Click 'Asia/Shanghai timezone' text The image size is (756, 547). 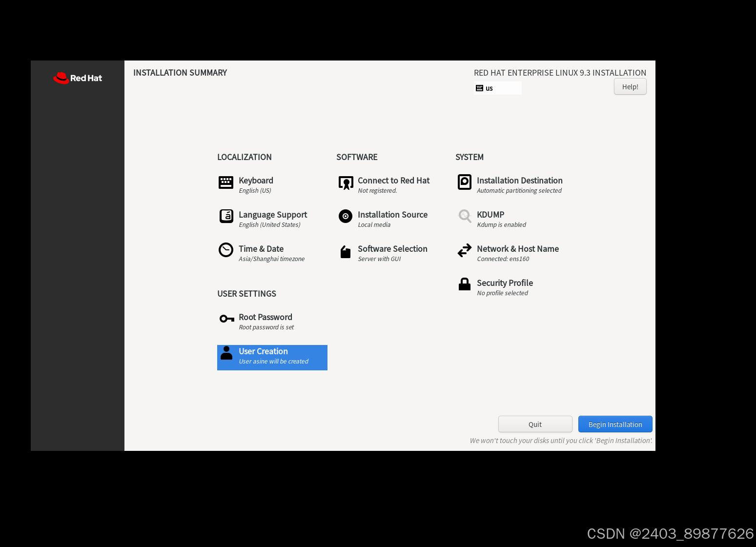(x=271, y=259)
